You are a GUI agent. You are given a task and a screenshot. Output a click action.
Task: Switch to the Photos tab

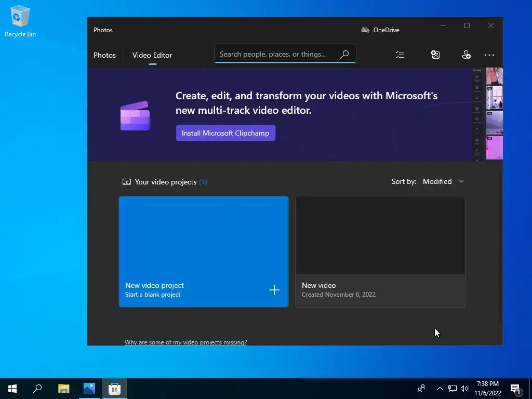(x=104, y=55)
